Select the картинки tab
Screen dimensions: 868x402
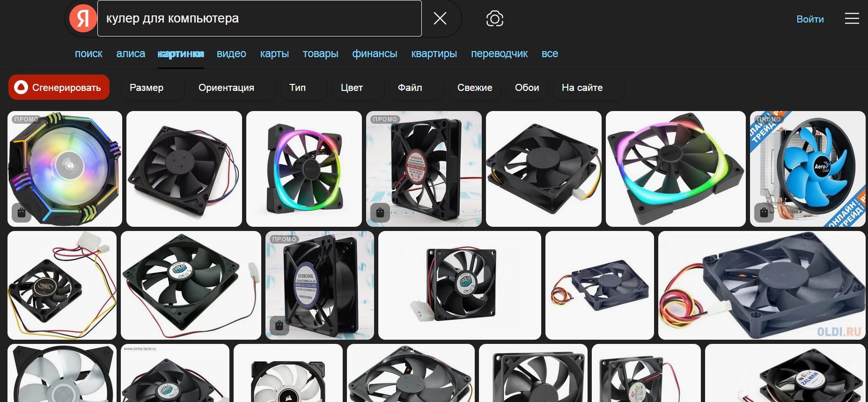(181, 53)
